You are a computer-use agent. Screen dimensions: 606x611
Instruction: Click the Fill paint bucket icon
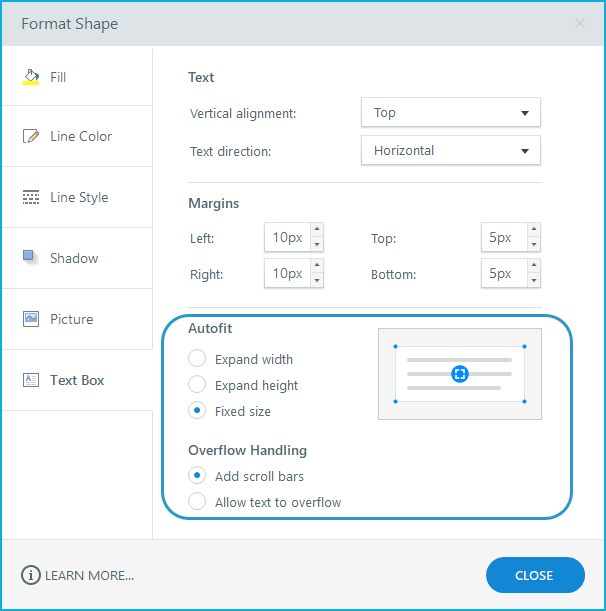pyautogui.click(x=31, y=77)
